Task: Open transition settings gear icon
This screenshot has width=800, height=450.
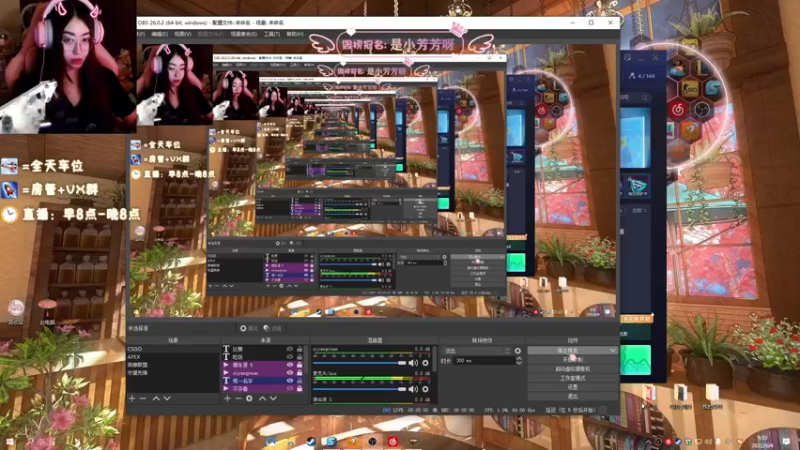Action: point(518,351)
